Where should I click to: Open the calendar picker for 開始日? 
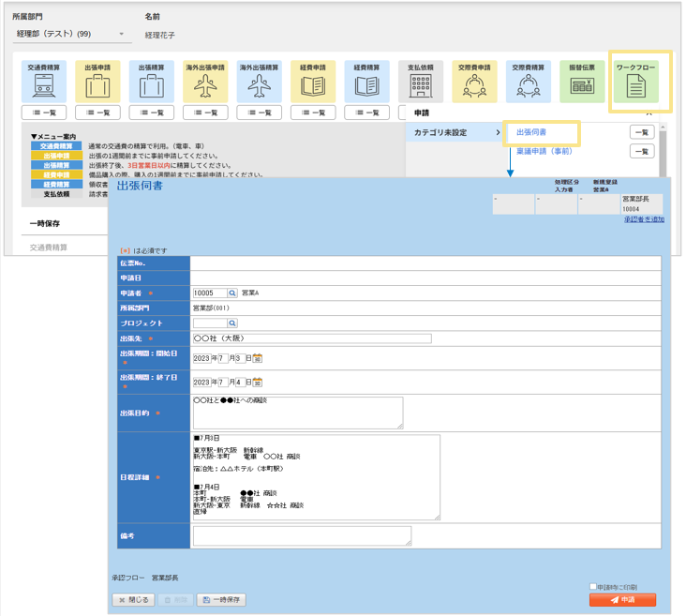point(258,358)
